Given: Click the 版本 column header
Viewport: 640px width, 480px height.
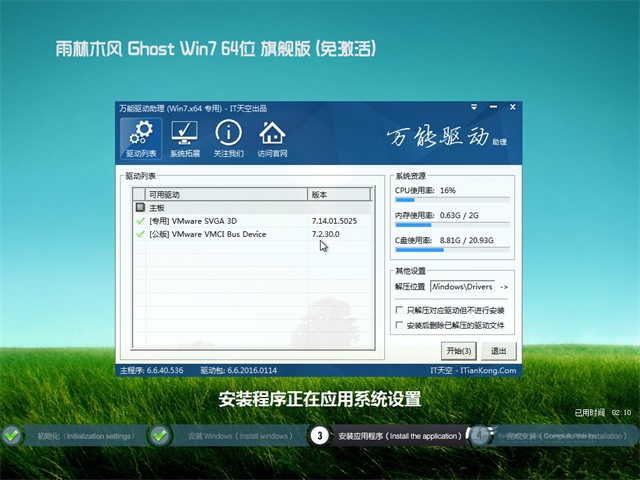Looking at the screenshot, I should [x=339, y=195].
